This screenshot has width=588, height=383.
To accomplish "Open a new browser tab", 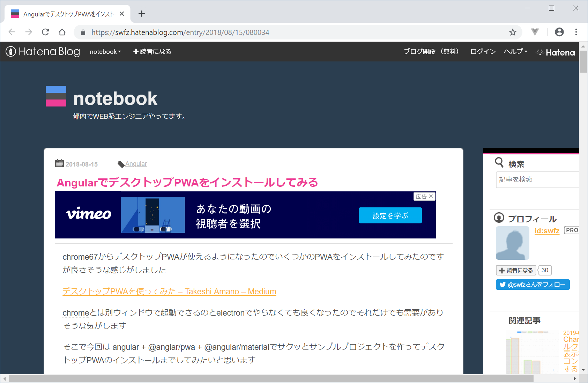I will [141, 14].
